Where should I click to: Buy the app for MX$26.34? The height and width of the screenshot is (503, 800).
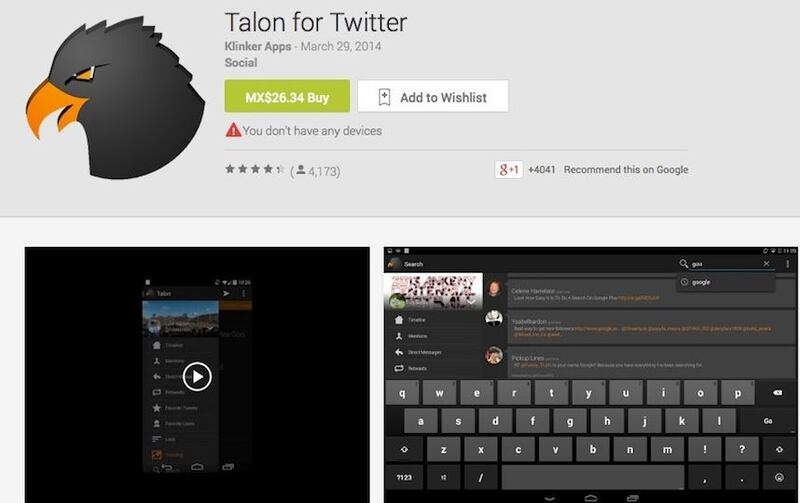(x=287, y=96)
